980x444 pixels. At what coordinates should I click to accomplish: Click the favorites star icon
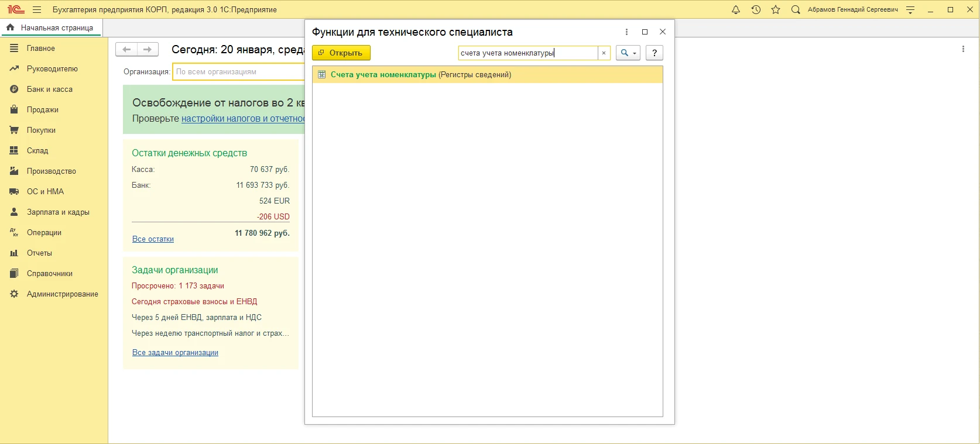(x=776, y=10)
